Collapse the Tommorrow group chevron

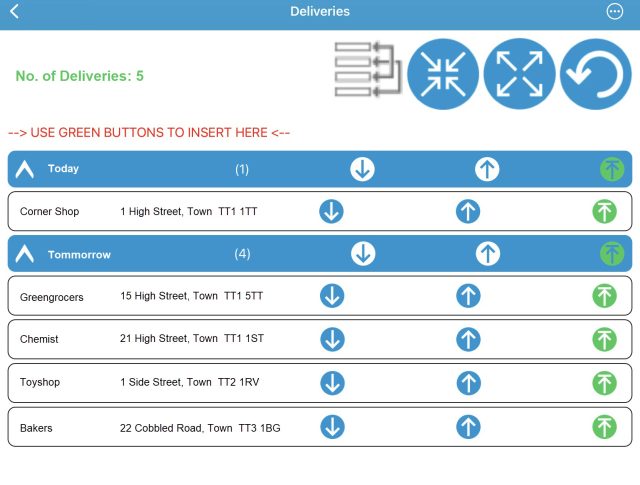24,254
